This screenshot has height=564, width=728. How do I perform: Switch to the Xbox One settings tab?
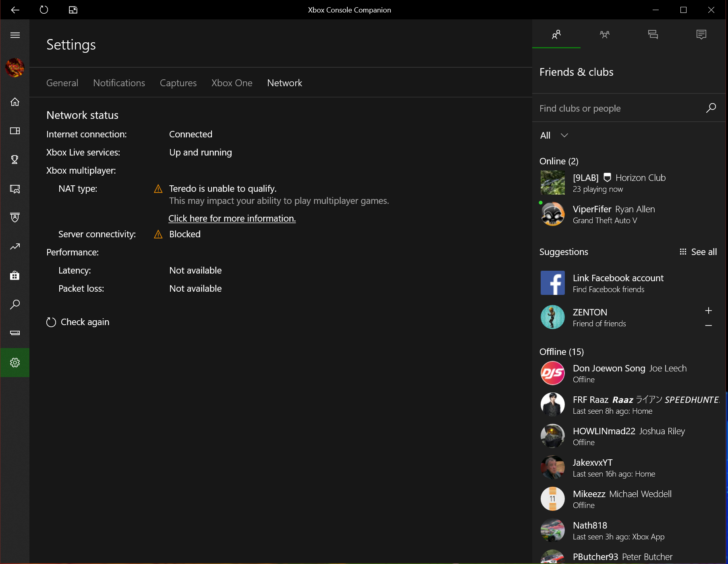coord(232,83)
